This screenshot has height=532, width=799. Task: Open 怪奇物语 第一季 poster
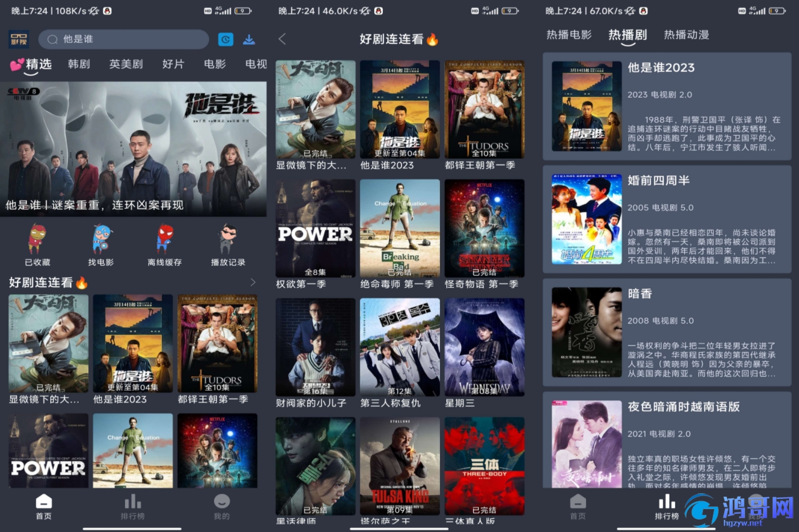click(485, 228)
